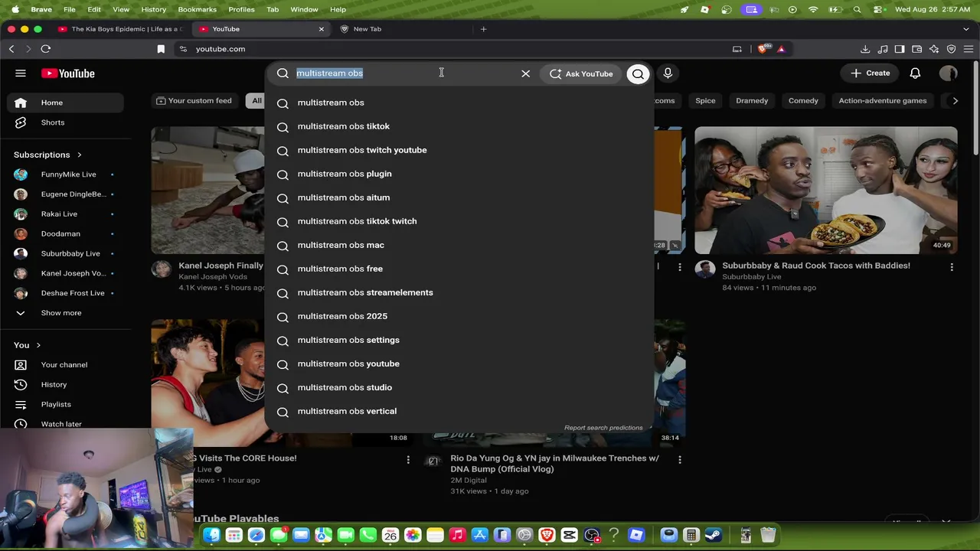980x551 pixels.
Task: Open options menu for CORE House video
Action: (x=408, y=459)
